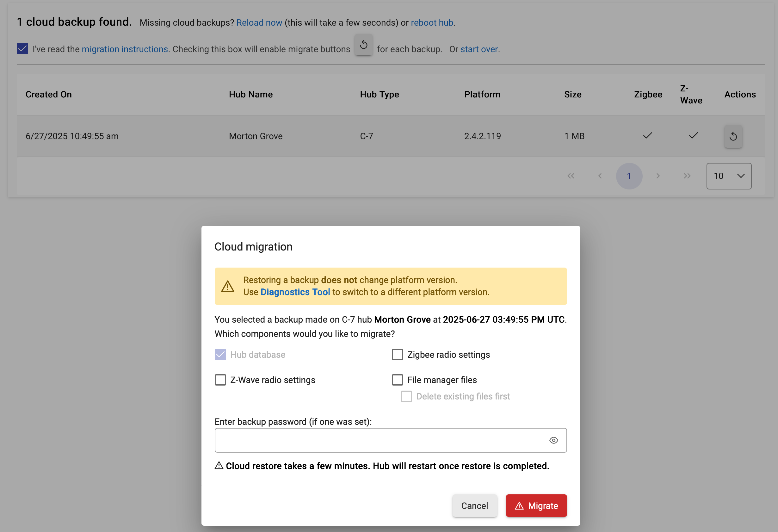Open the Diagnostics Tool link
Screen dimensions: 778x532
coord(295,292)
